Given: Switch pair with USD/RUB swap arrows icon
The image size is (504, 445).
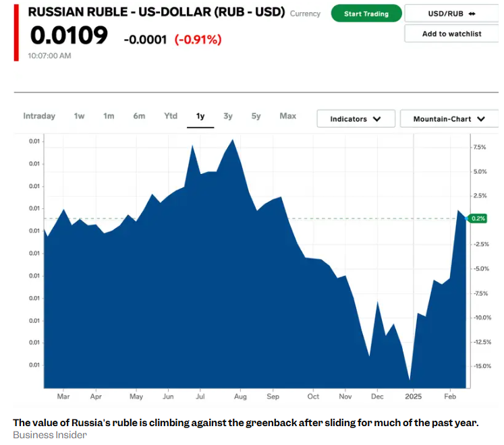Looking at the screenshot, I should click(472, 13).
